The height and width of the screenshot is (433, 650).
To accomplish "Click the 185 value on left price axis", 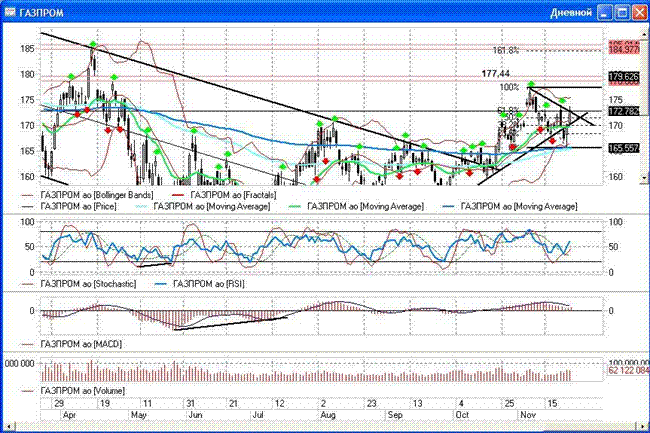I will coord(27,49).
